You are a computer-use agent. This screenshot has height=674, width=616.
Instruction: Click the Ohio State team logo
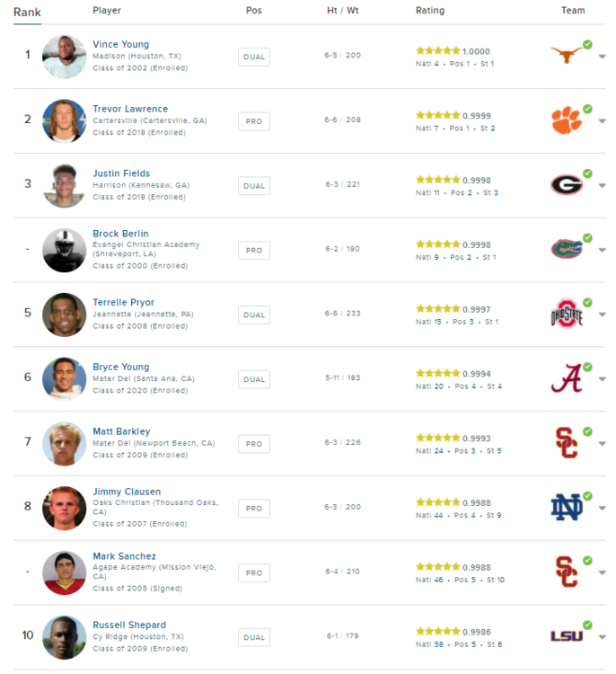click(x=566, y=315)
